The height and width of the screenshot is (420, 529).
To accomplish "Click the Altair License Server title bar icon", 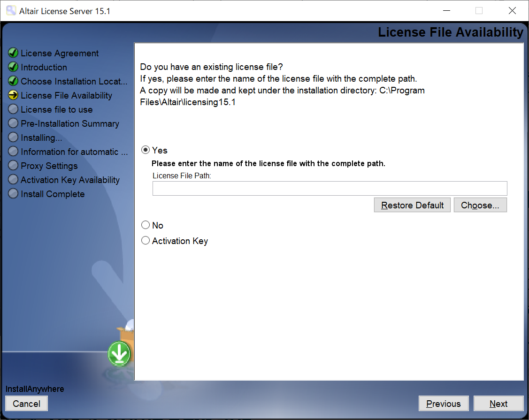I will click(x=11, y=11).
